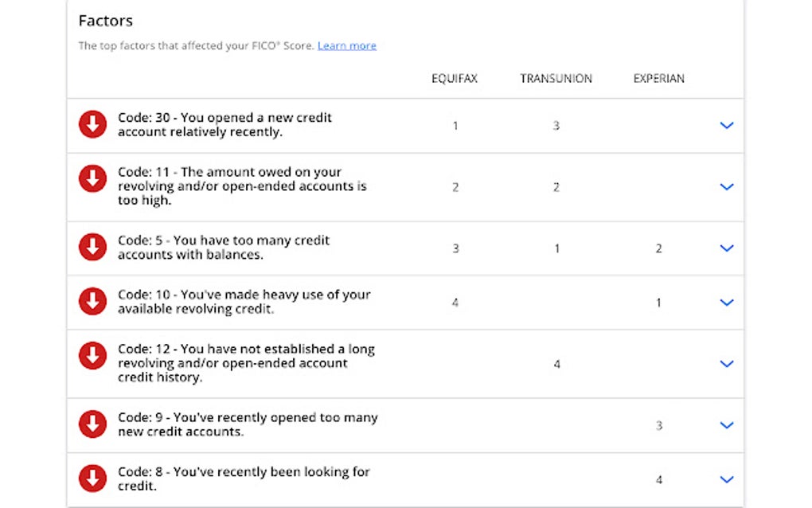Select the EXPERIAN column header
The height and width of the screenshot is (508, 812).
[x=658, y=78]
